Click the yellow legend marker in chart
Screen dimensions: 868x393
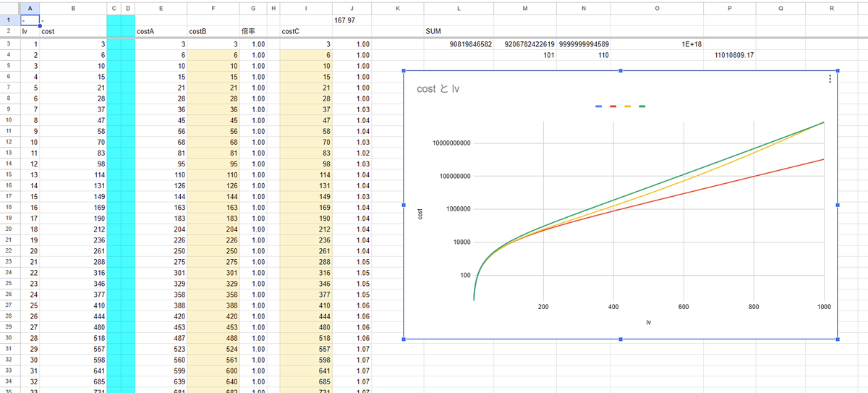[x=628, y=106]
